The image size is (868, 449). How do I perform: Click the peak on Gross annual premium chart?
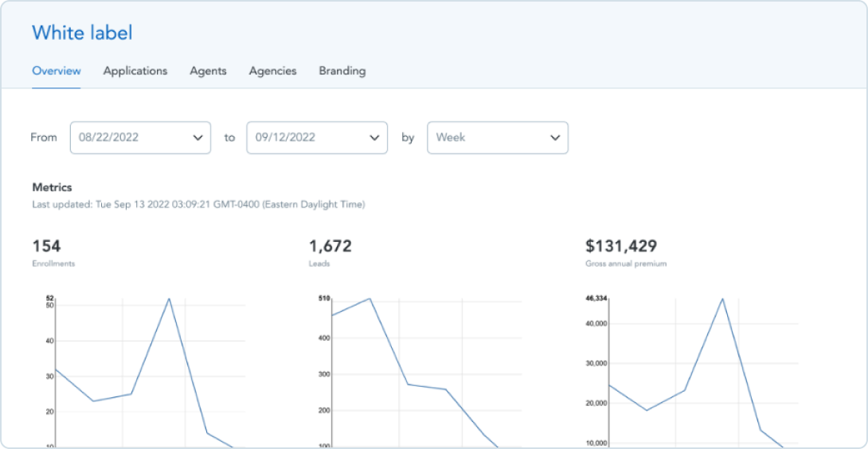(x=722, y=299)
